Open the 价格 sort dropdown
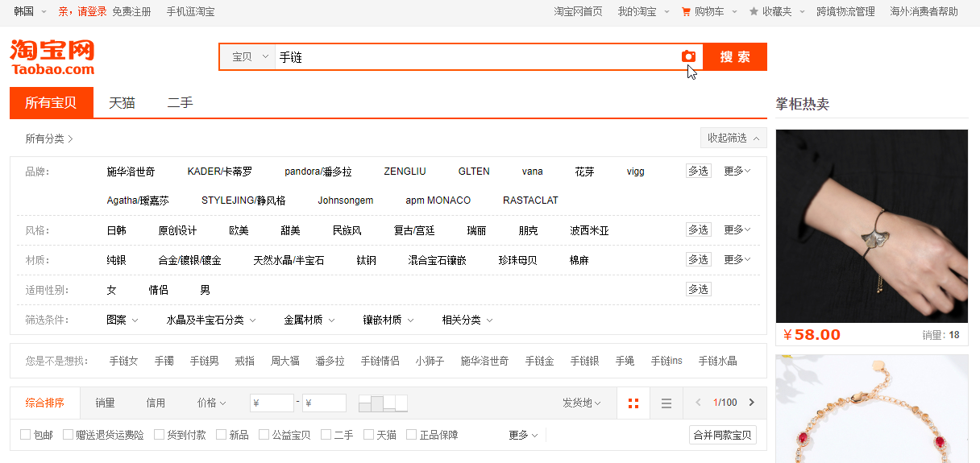Image resolution: width=980 pixels, height=463 pixels. tap(212, 403)
